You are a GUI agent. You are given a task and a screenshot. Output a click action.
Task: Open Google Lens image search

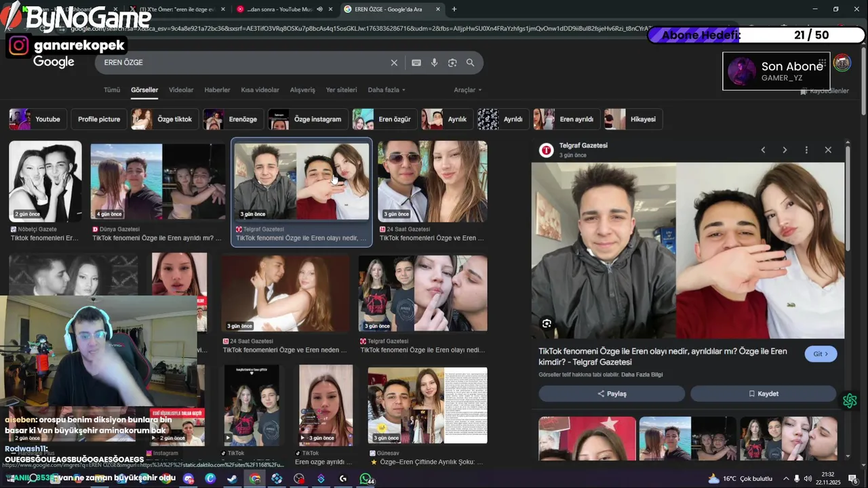452,62
